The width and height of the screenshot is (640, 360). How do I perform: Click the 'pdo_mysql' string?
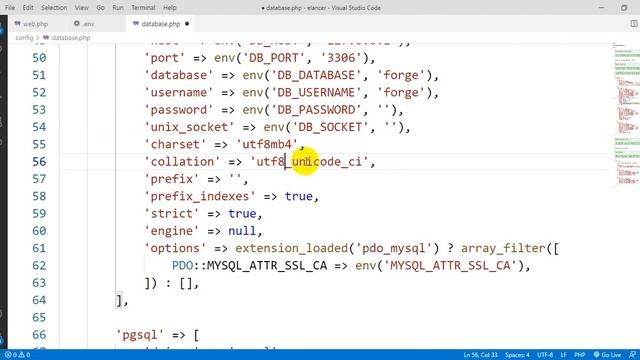point(394,248)
